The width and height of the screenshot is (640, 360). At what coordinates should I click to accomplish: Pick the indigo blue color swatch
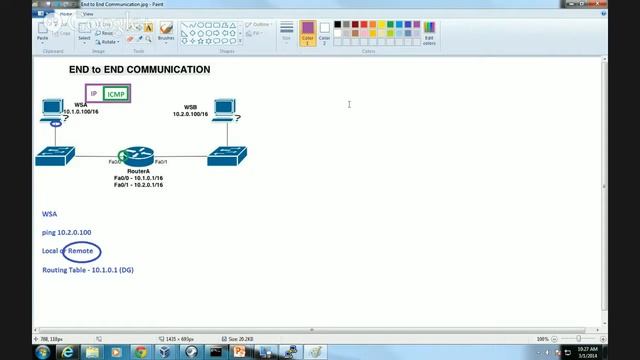(x=408, y=24)
